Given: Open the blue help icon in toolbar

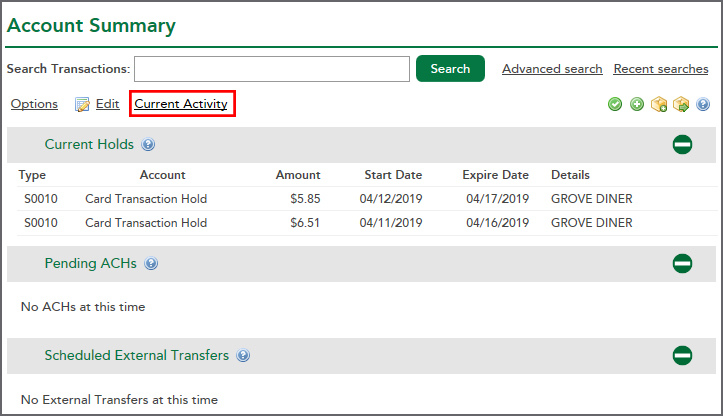Looking at the screenshot, I should tap(703, 104).
